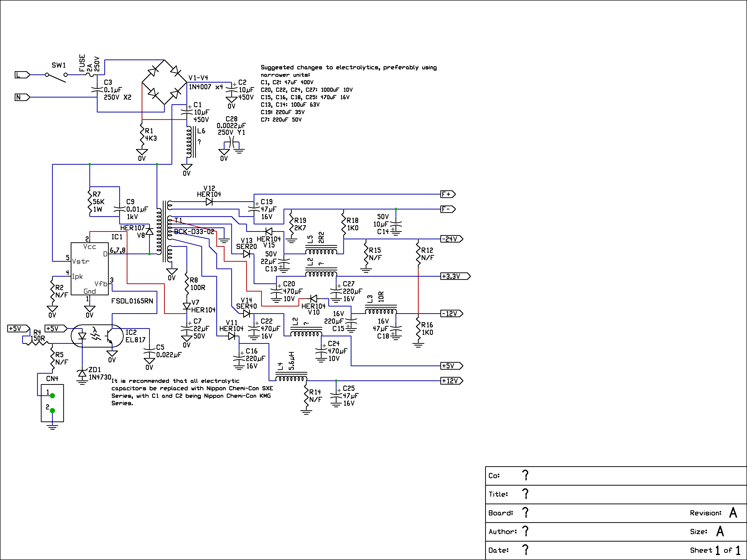Select the 'Revision: A' field
This screenshot has height=560, width=747.
click(714, 513)
